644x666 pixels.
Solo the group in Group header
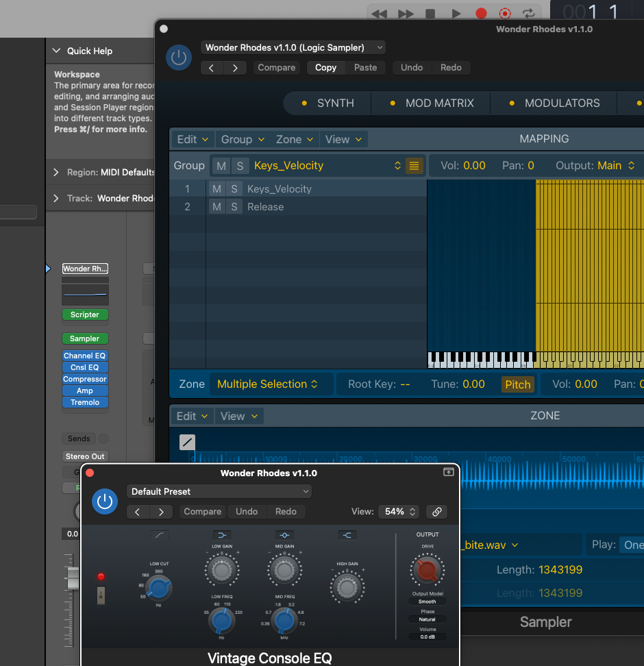[240, 166]
